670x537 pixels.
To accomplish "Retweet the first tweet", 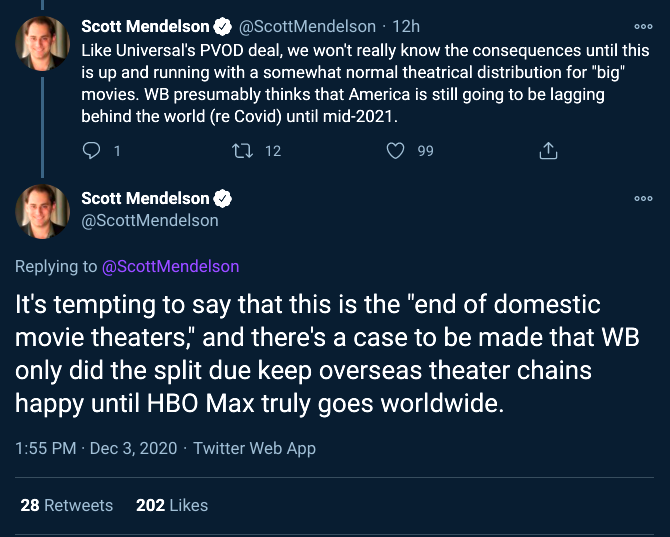I will tap(242, 151).
